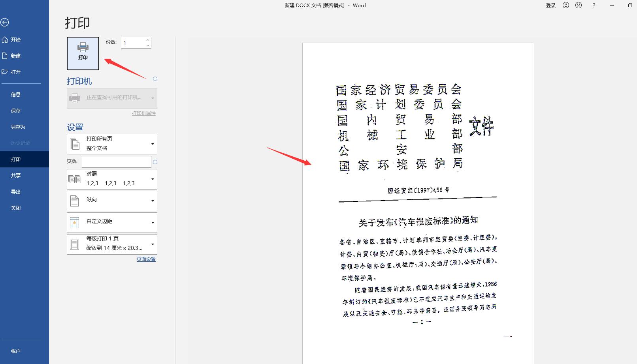Go back using the circled arrow icon
The image size is (637, 364).
click(5, 23)
